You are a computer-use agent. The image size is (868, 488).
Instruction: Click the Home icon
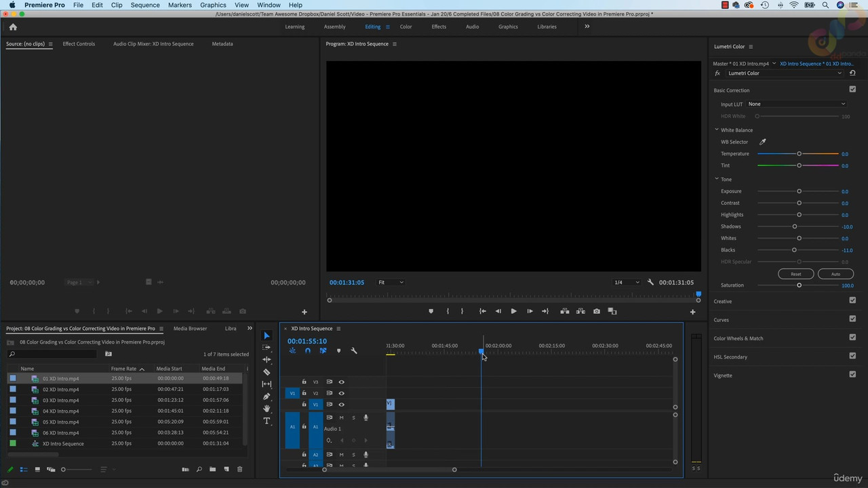click(x=13, y=27)
